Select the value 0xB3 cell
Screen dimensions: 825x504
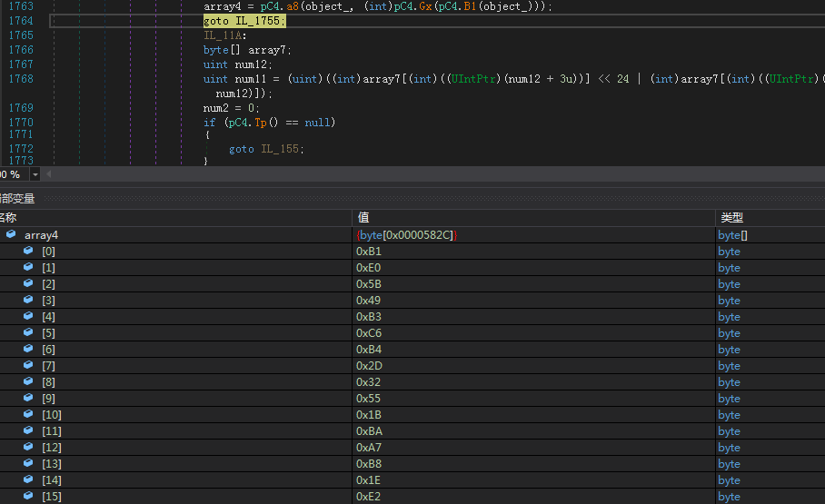click(533, 317)
